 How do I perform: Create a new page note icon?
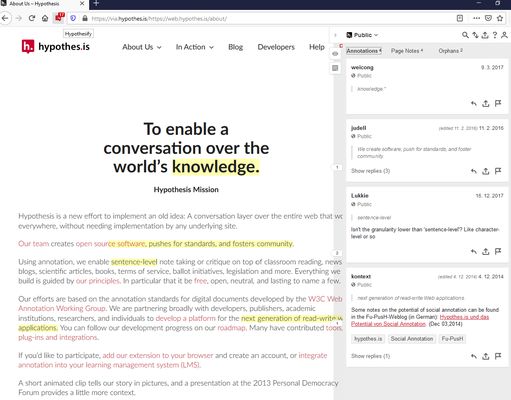[x=335, y=68]
